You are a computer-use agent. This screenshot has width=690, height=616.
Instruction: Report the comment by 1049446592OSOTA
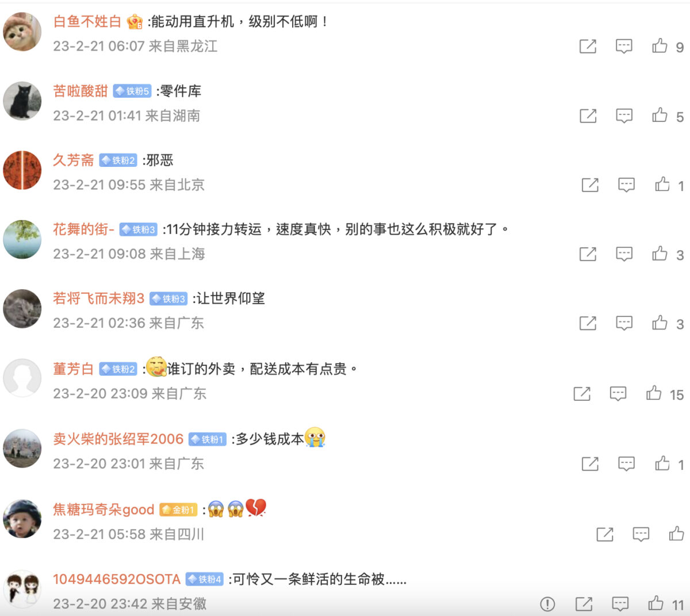coord(547,604)
